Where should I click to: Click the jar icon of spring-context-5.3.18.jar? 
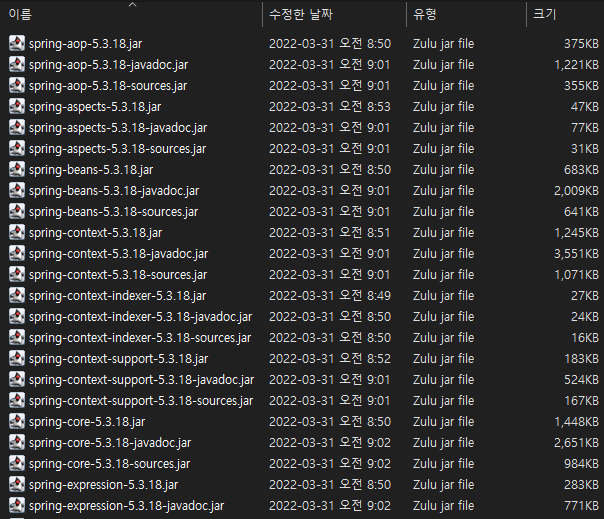[x=17, y=232]
